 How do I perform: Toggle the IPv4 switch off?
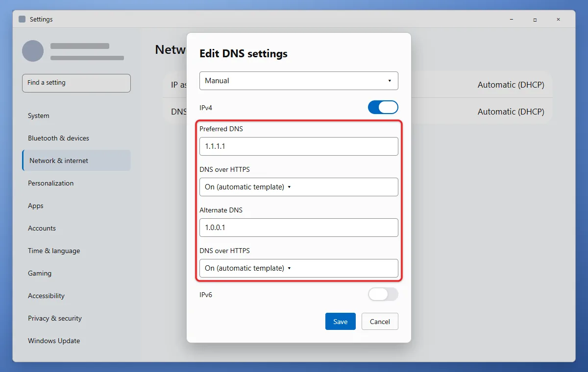[383, 107]
